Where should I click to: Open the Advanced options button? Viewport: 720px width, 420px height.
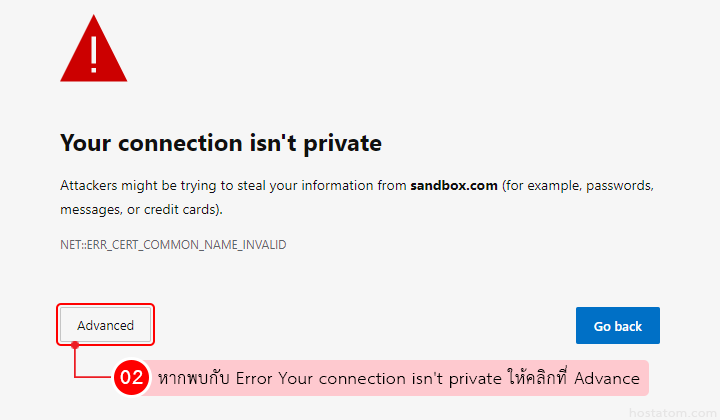(x=105, y=325)
